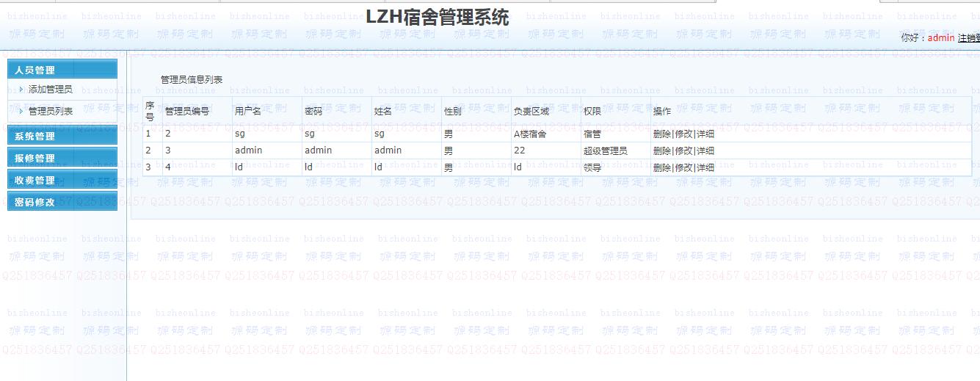
Task: Open the 添加管理员 page
Action: coord(51,90)
